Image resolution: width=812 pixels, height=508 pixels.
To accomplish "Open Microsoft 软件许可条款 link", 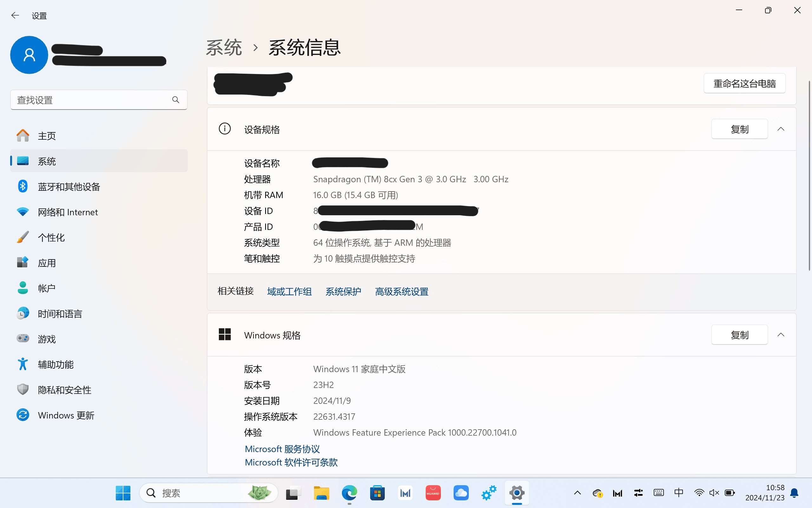I will coord(291,462).
